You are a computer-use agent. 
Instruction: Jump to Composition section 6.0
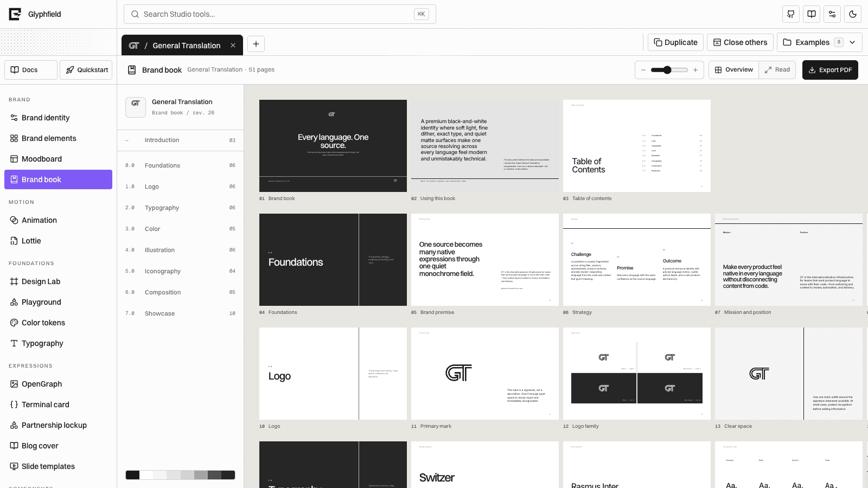[180, 292]
